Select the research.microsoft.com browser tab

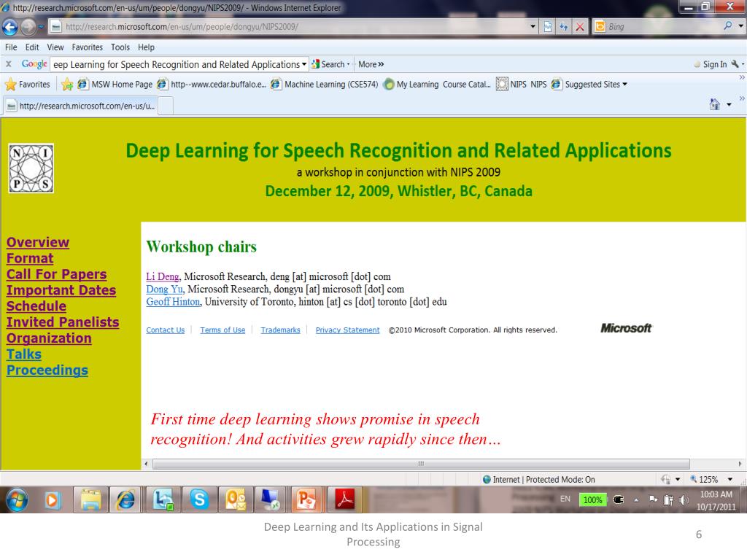80,106
